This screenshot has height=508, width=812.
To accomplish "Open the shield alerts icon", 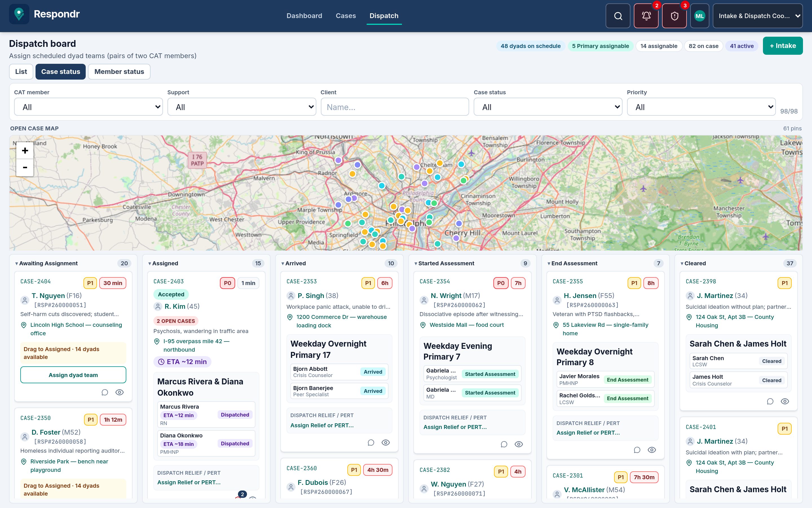I will click(x=674, y=16).
